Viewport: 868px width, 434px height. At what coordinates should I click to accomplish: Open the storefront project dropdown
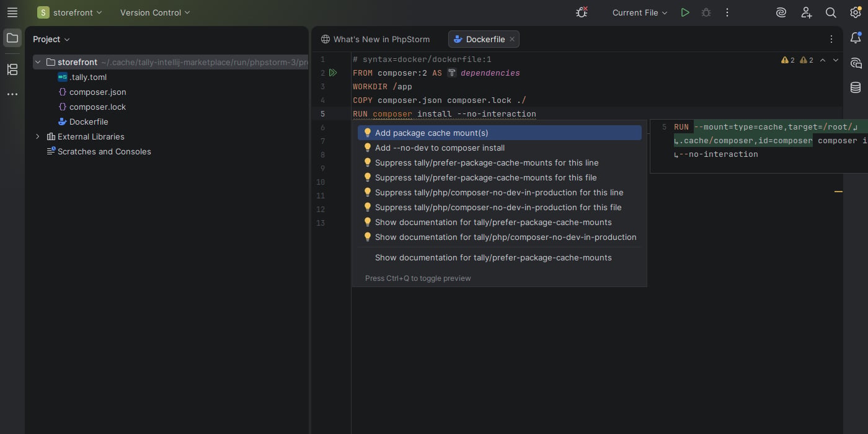pyautogui.click(x=69, y=12)
